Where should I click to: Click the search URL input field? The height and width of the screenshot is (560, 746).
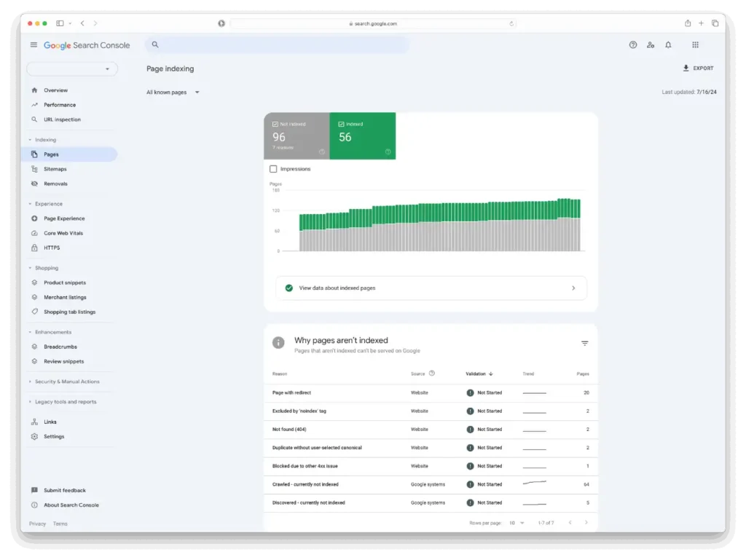(x=278, y=44)
